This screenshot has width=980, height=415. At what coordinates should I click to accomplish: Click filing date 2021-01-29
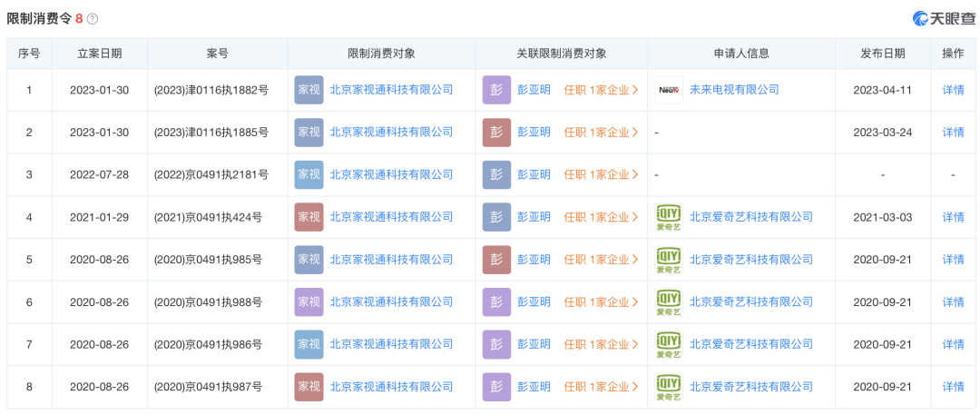tap(100, 217)
